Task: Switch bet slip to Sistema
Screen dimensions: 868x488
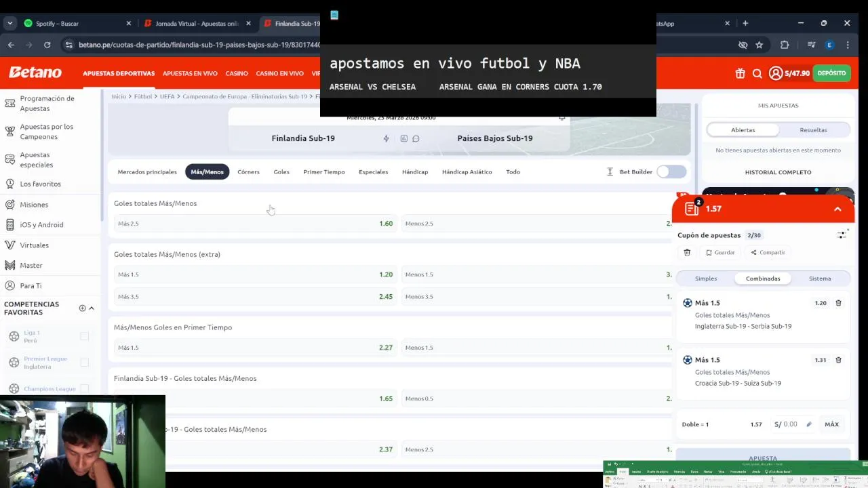Action: (820, 279)
